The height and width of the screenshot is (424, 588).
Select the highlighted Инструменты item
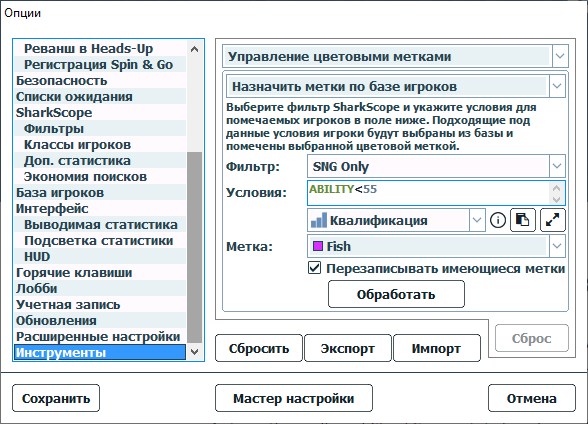pyautogui.click(x=100, y=352)
